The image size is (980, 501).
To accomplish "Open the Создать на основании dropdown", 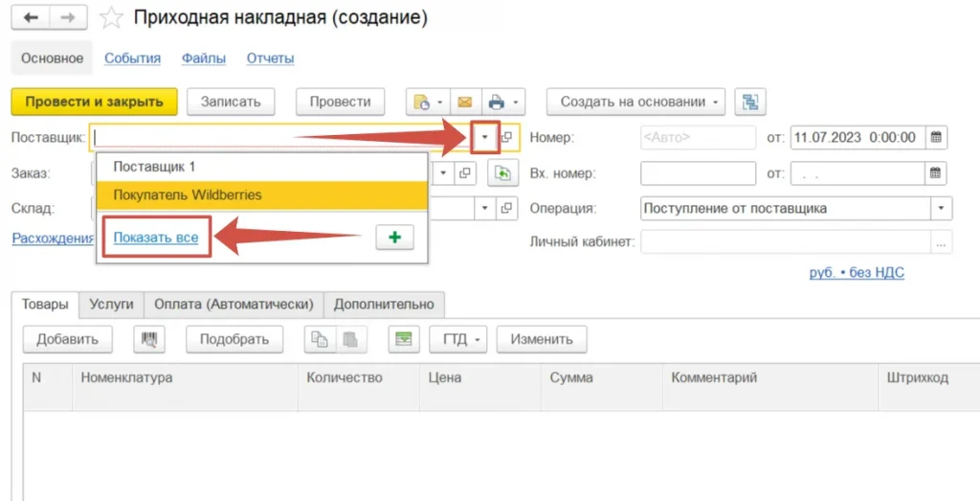I will [x=635, y=102].
